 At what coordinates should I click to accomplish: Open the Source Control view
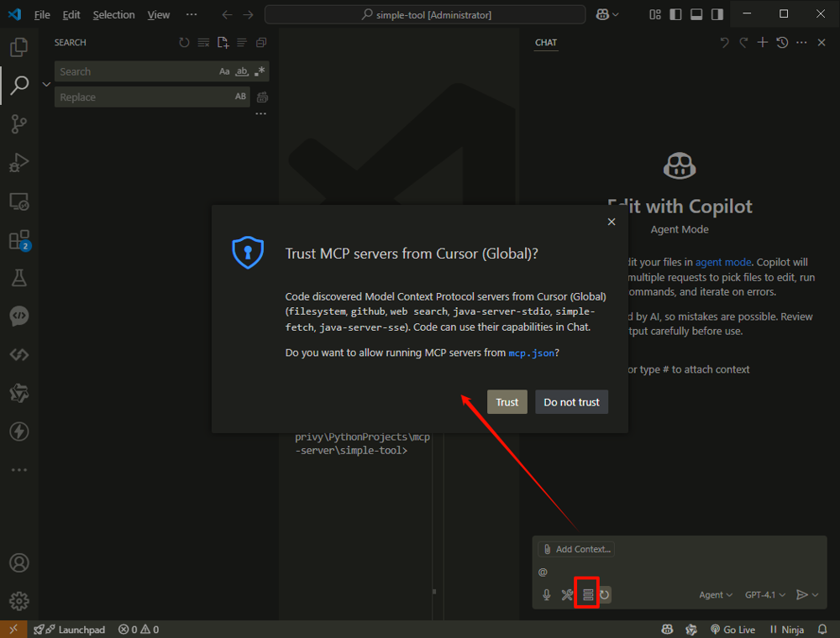pyautogui.click(x=18, y=124)
